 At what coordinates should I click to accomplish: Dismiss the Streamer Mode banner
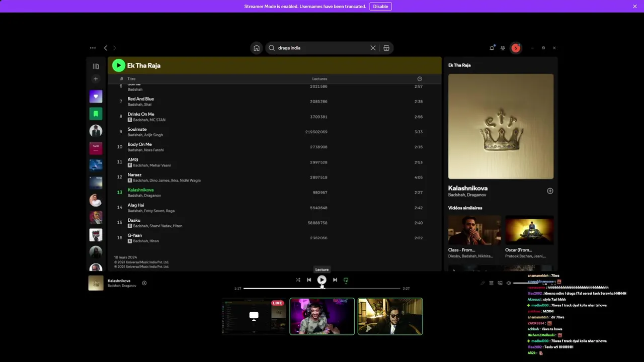point(635,7)
